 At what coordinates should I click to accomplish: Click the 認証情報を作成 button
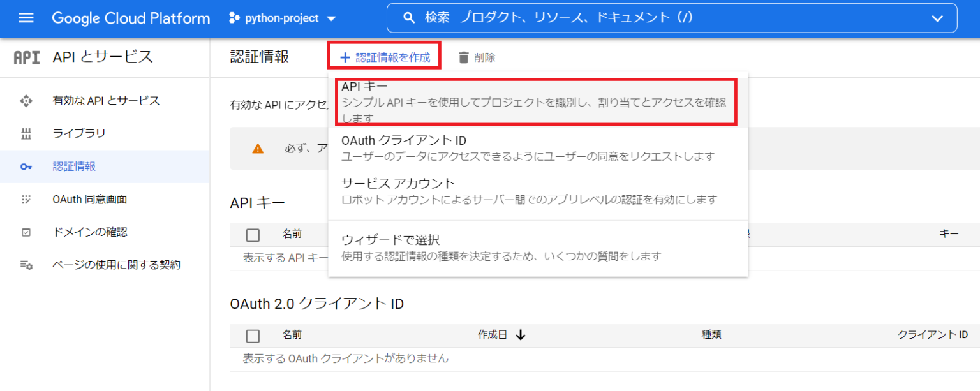coord(383,55)
